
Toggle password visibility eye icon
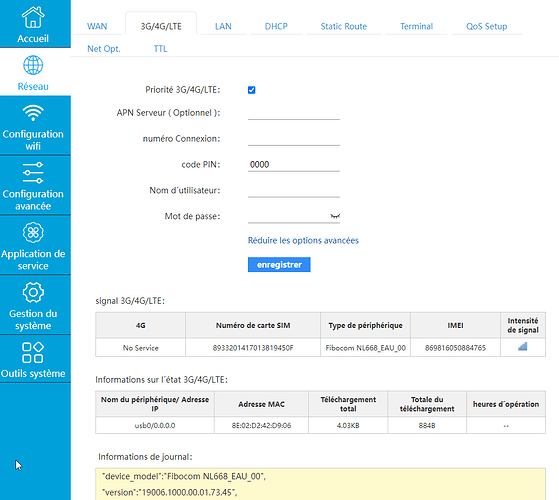[335, 216]
